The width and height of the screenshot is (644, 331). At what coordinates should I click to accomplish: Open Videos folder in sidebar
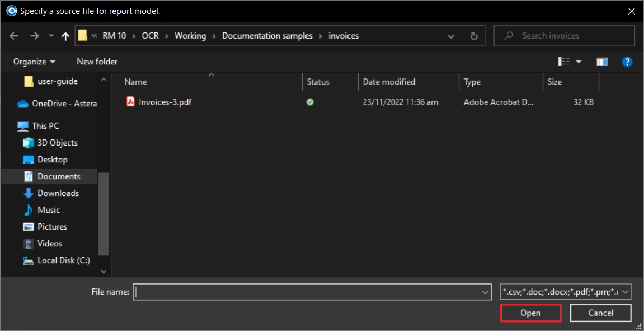[43, 244]
